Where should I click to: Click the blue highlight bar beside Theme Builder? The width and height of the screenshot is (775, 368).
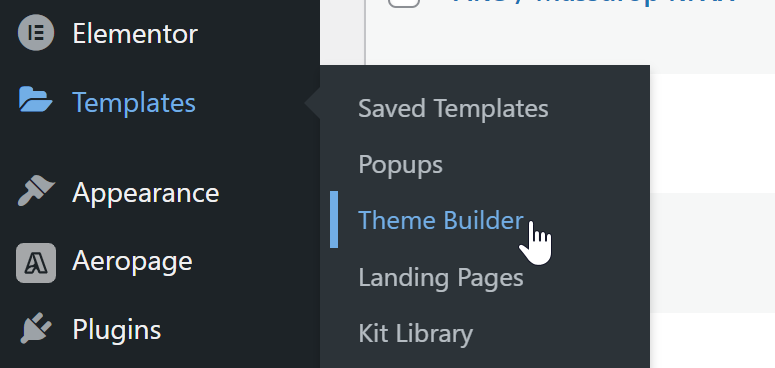point(334,219)
